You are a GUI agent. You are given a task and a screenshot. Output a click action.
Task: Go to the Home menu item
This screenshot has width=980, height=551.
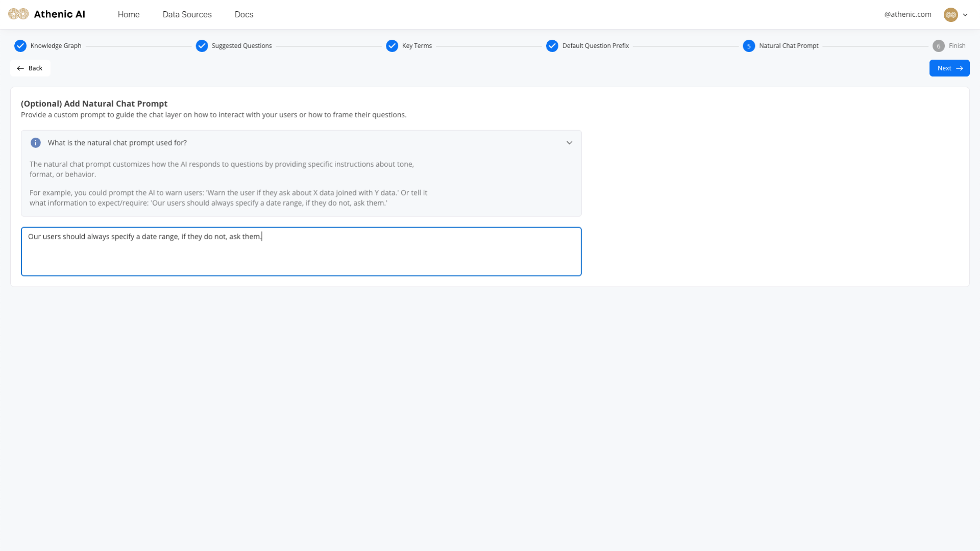[x=129, y=15]
